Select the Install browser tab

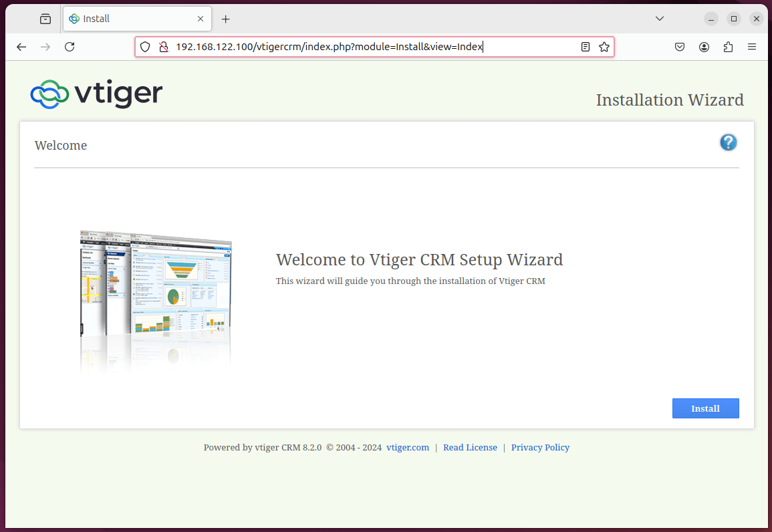(x=137, y=19)
